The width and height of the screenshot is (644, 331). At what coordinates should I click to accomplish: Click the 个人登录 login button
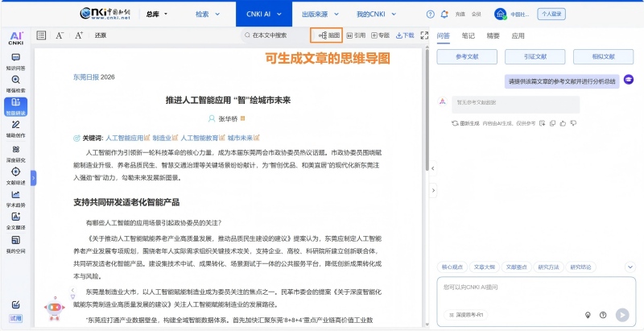point(551,14)
